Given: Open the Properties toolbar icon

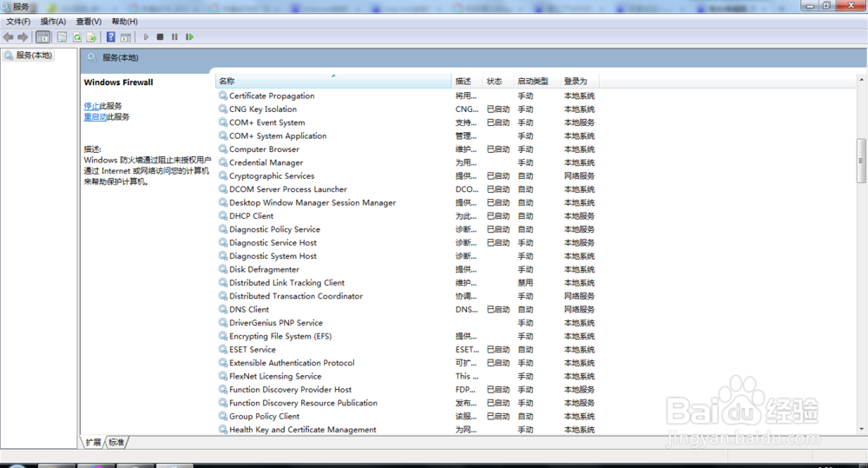Looking at the screenshot, I should (x=62, y=37).
